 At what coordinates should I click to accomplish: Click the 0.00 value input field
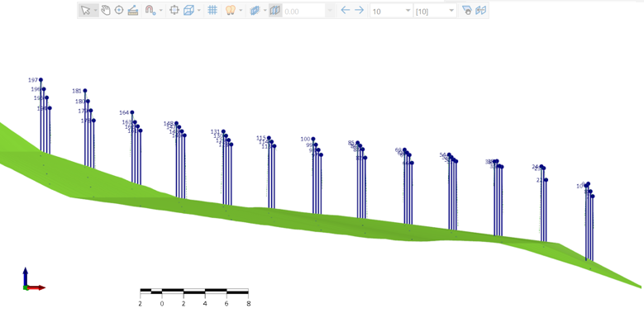click(x=304, y=11)
